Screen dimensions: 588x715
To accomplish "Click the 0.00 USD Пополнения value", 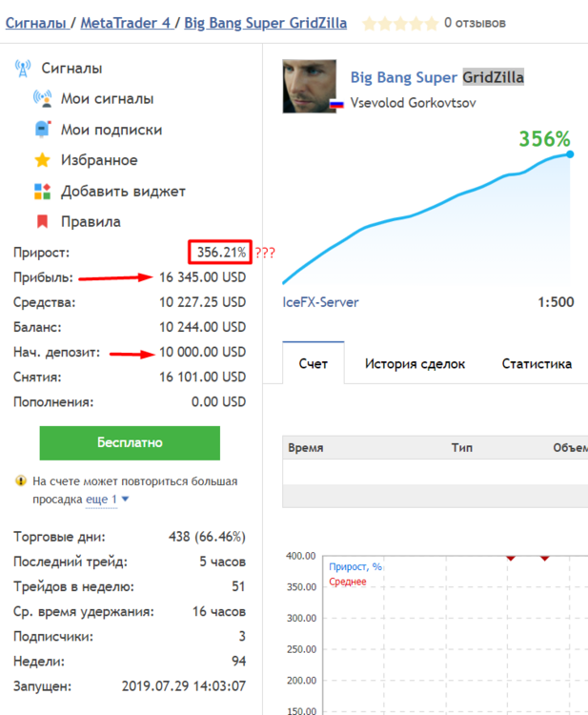I will click(x=218, y=401).
